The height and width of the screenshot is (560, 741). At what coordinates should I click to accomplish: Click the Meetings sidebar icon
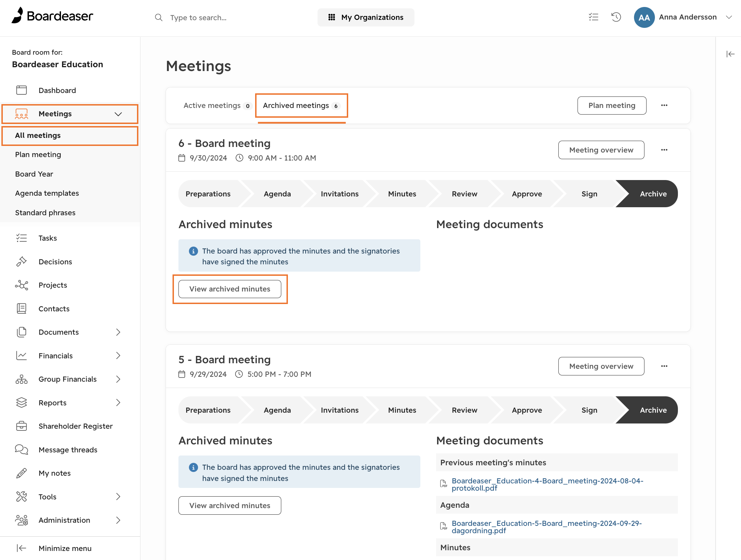[x=22, y=114]
